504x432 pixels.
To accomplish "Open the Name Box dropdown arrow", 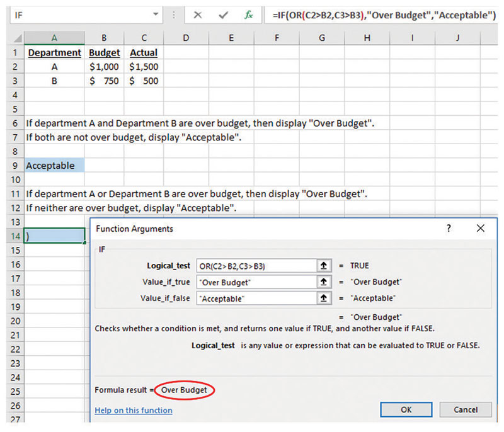I will tap(156, 14).
